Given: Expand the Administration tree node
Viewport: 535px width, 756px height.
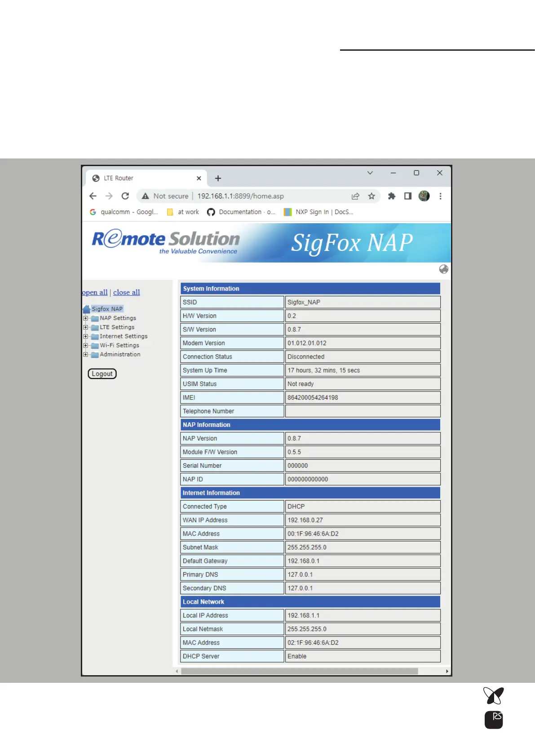Looking at the screenshot, I should pos(85,355).
